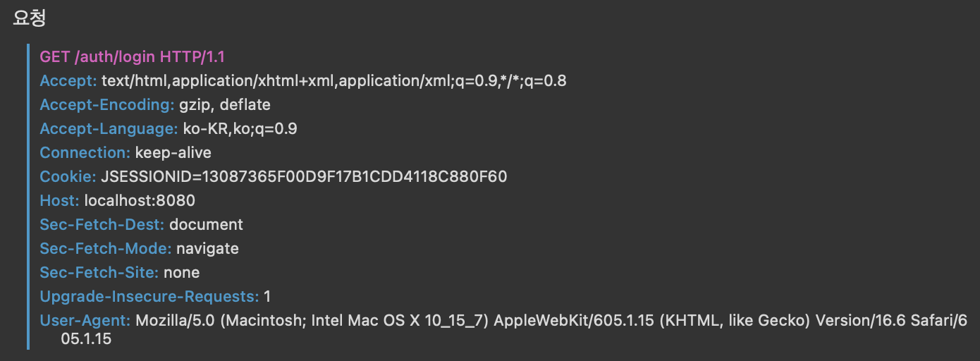Select the Accept-Language header name
Screen dimensions: 980x361
pos(109,129)
